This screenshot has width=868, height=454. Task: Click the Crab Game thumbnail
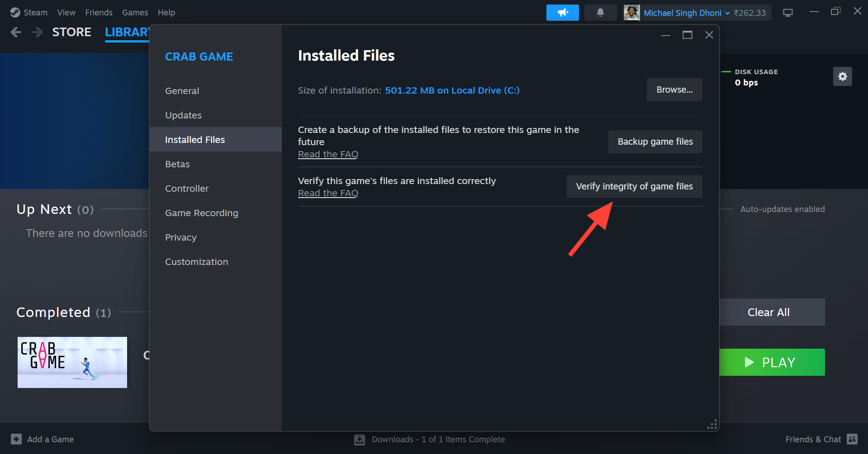point(72,362)
